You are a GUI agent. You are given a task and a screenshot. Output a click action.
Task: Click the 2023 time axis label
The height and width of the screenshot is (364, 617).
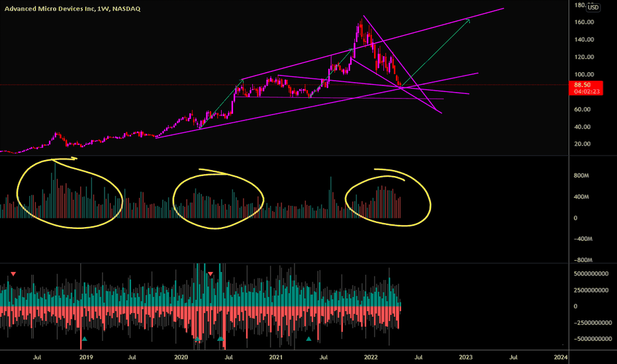coord(465,357)
